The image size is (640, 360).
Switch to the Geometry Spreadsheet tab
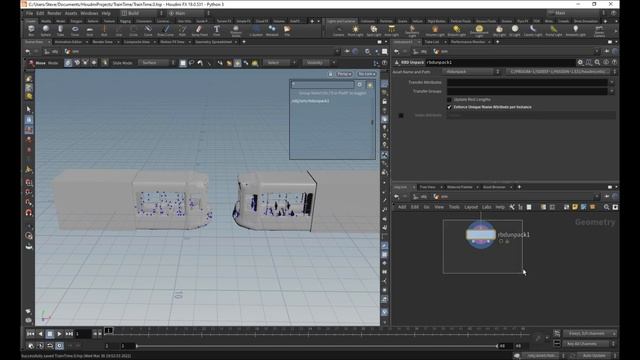tap(213, 42)
